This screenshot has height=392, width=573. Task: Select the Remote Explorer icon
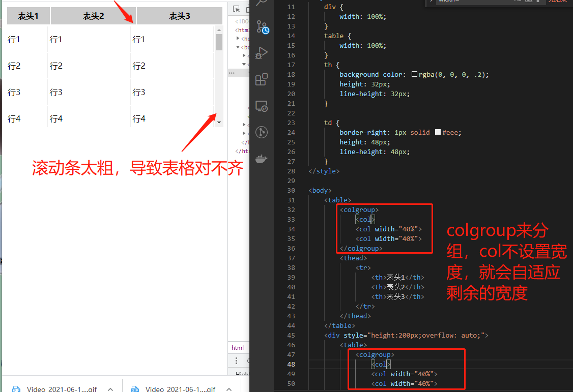pyautogui.click(x=261, y=106)
